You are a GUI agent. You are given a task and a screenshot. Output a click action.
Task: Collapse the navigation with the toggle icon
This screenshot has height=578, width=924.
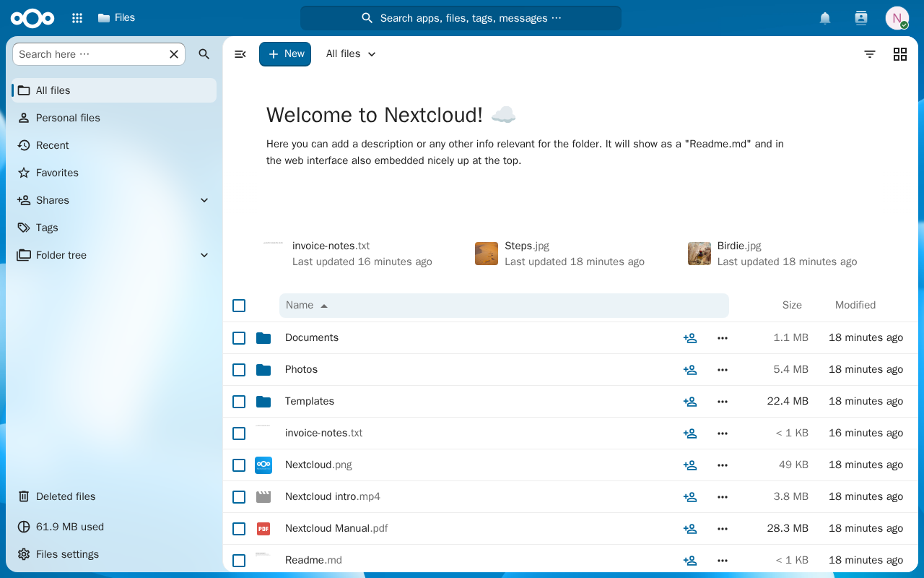[x=240, y=54]
